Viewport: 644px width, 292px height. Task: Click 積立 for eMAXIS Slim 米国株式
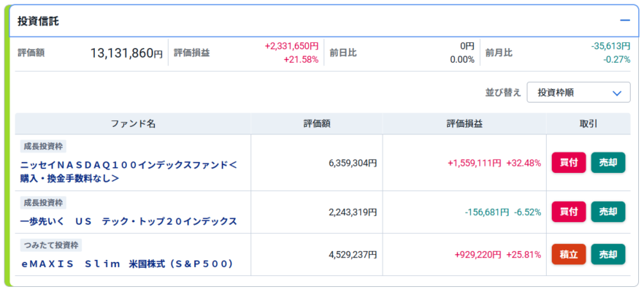point(569,254)
